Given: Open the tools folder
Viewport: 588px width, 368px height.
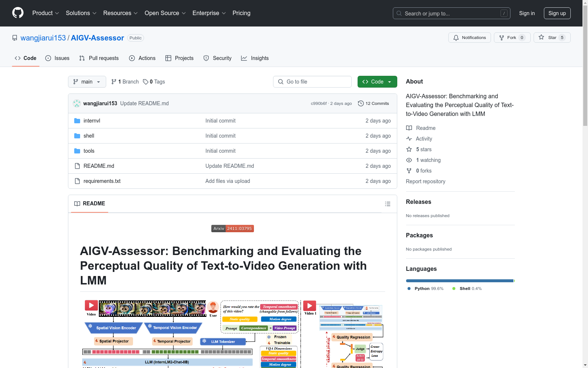Looking at the screenshot, I should [89, 151].
